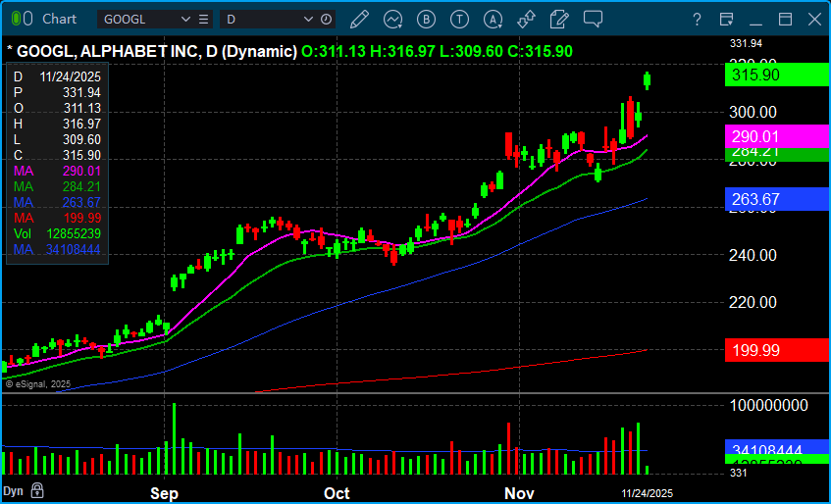Click the Dyn label in the bottom corner
The height and width of the screenshot is (504, 831).
[14, 490]
